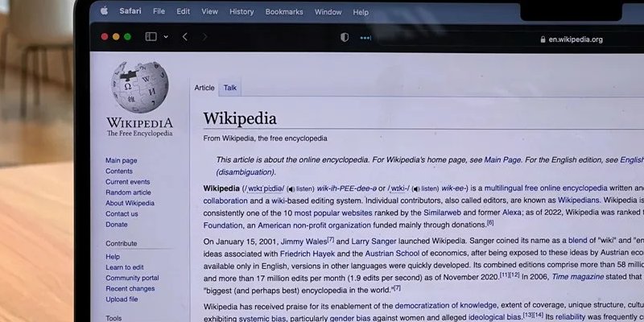Open the File menu
The height and width of the screenshot is (322, 644).
159,11
